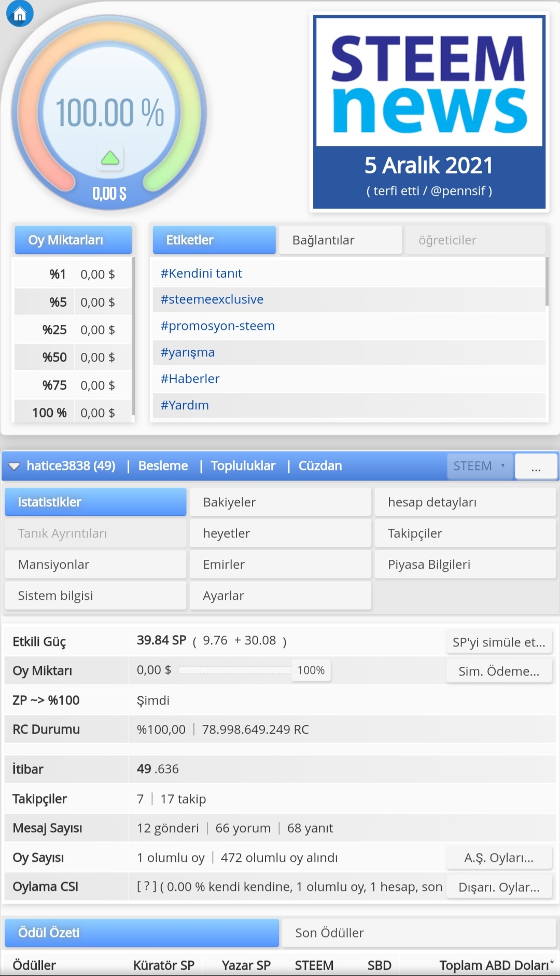Open the #Haberler tag
This screenshot has width=560, height=976.
click(x=190, y=379)
